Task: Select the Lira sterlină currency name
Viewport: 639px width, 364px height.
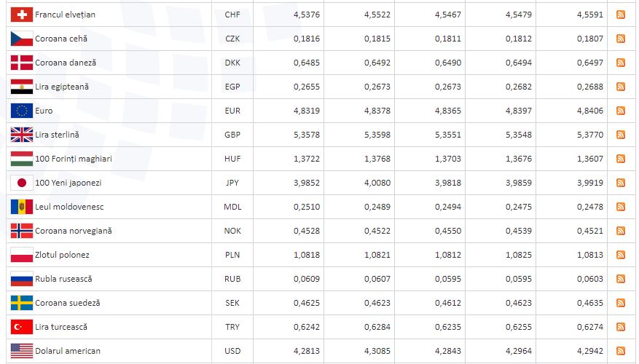Action: click(x=57, y=135)
